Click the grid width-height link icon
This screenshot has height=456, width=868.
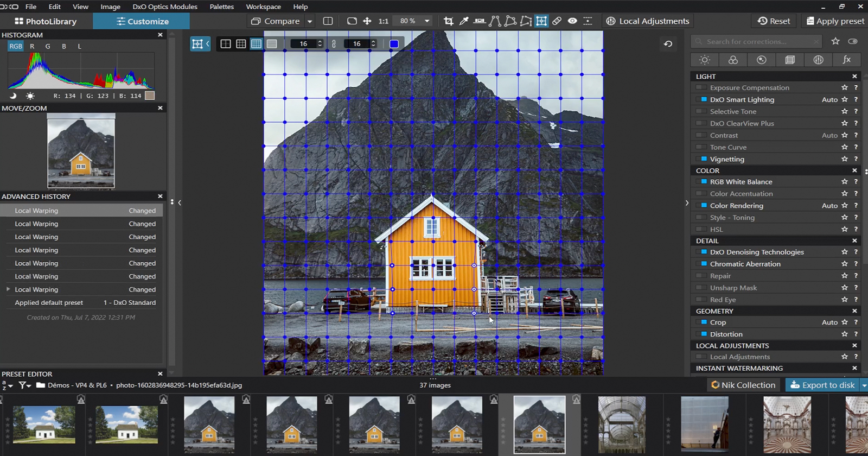click(334, 44)
